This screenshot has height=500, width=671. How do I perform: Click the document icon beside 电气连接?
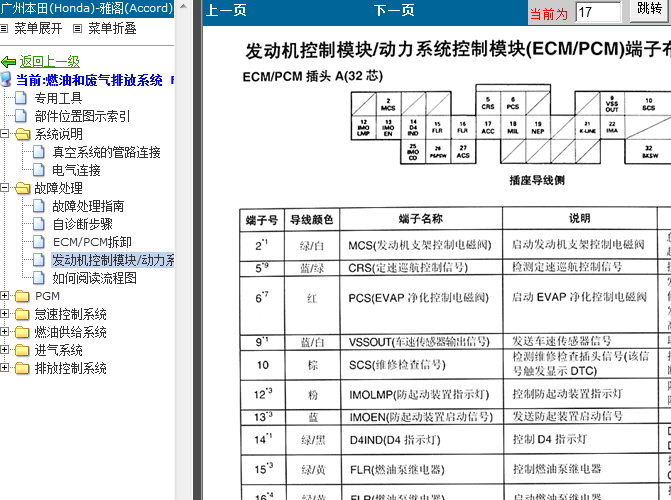point(39,170)
